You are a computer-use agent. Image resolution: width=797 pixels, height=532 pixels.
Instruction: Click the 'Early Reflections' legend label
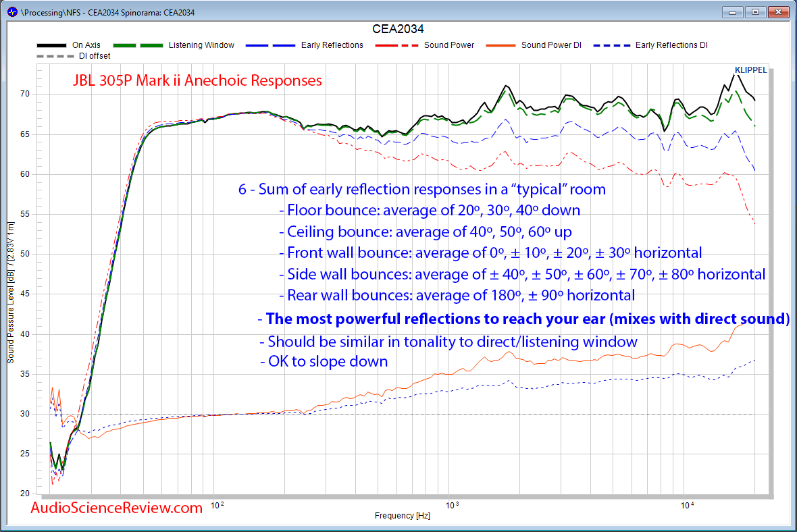(x=332, y=45)
